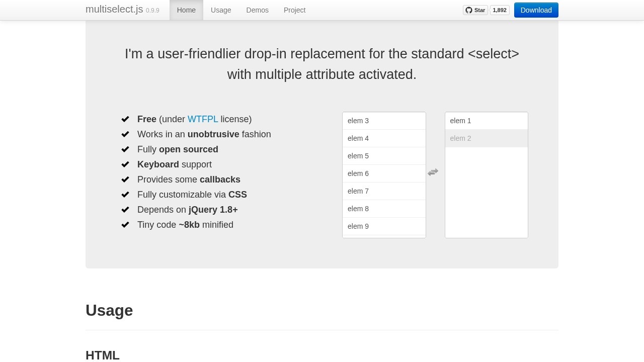644x362 pixels.
Task: Click the checkmark next to Keyboard support
Action: [125, 164]
